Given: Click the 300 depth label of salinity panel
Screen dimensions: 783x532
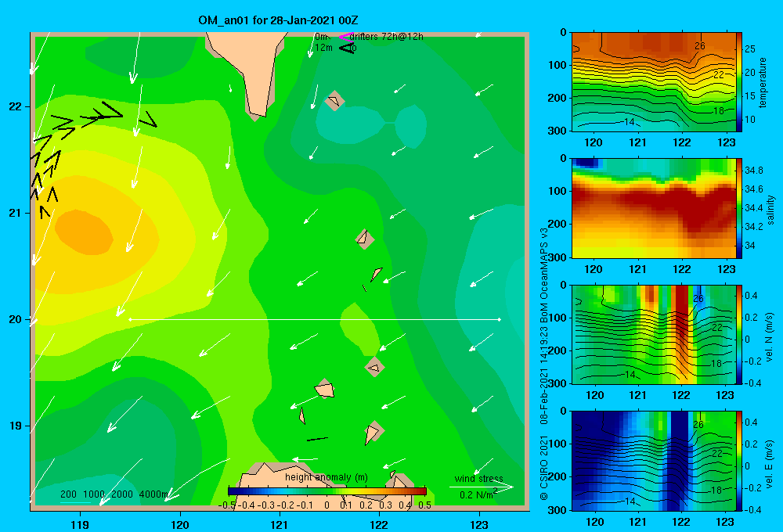Looking at the screenshot, I should tap(557, 257).
